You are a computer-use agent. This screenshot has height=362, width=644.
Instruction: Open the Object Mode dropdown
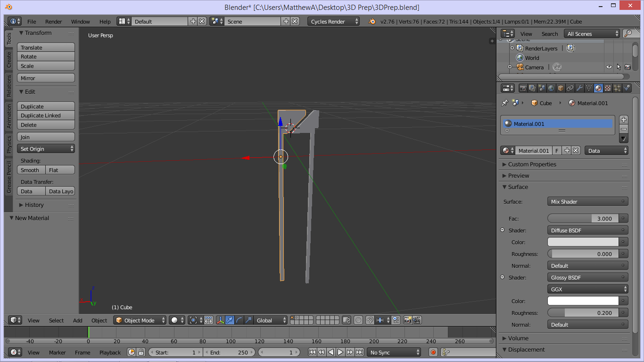coord(140,320)
